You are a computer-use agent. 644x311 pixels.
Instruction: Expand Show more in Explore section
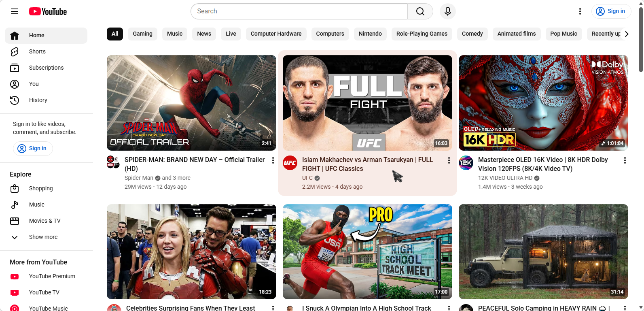(x=47, y=237)
